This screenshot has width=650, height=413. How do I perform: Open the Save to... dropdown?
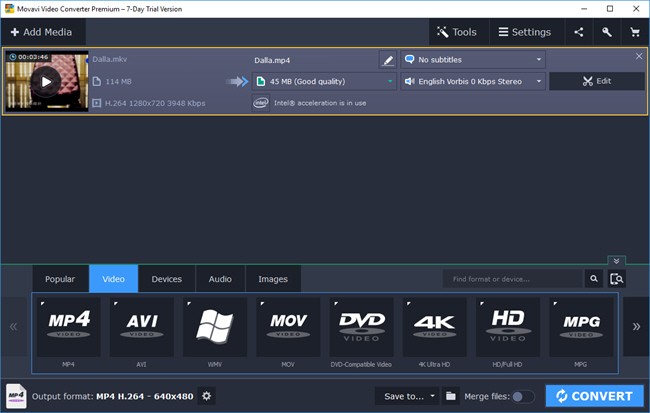point(407,396)
